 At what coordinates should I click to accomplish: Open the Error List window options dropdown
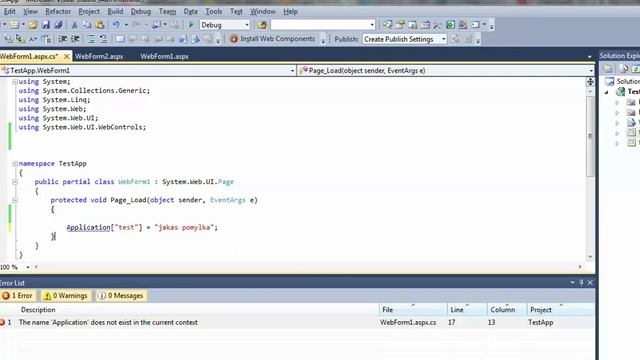pyautogui.click(x=572, y=282)
